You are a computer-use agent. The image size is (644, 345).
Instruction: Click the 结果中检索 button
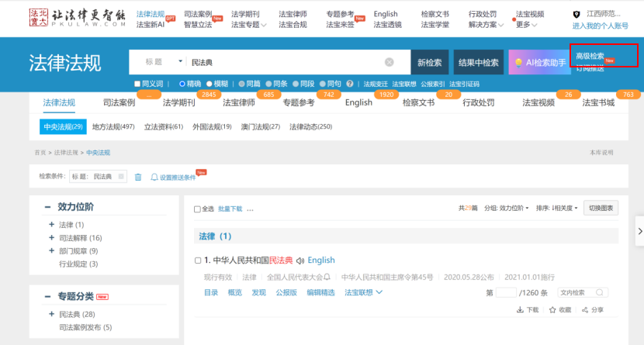click(x=479, y=62)
